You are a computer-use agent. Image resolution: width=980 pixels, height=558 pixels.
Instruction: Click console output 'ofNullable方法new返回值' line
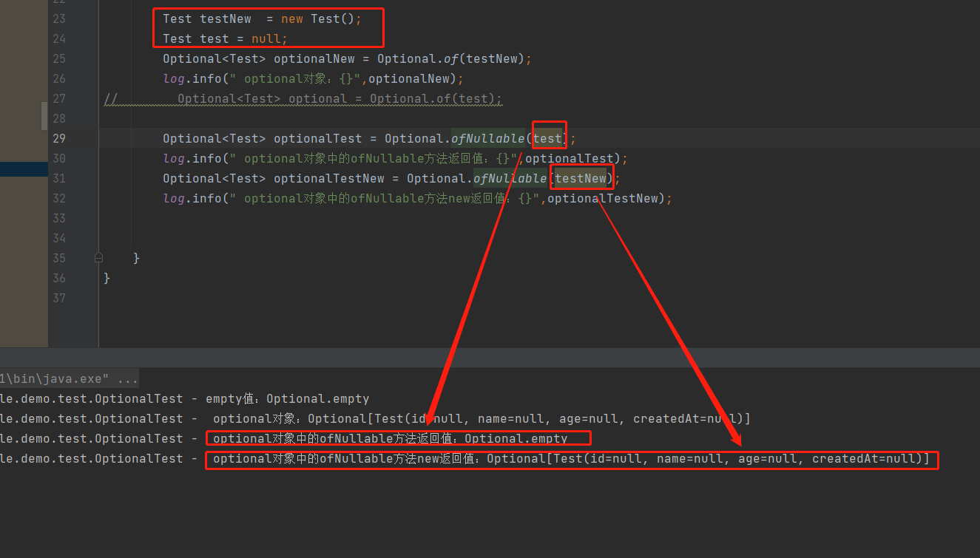[x=571, y=458]
